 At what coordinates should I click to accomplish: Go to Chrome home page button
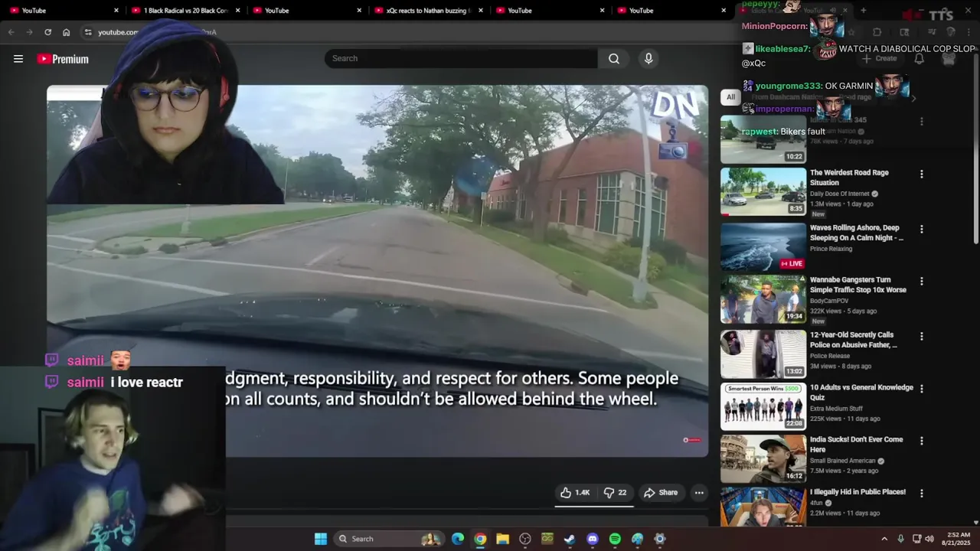coord(67,32)
